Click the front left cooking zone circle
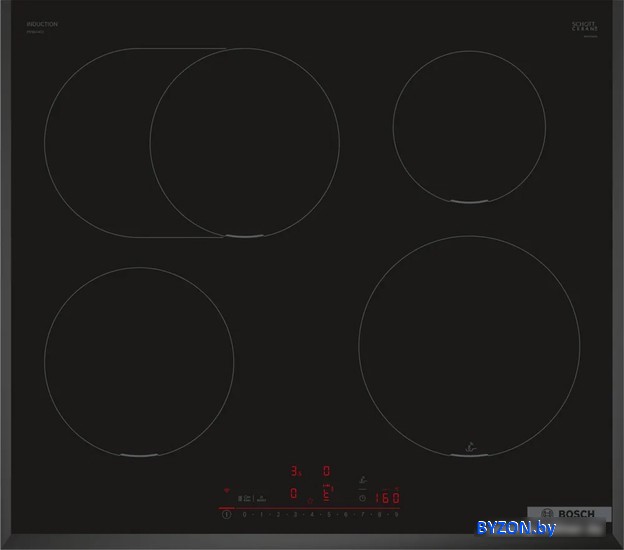Viewport: 624px width, 550px height. click(x=139, y=362)
